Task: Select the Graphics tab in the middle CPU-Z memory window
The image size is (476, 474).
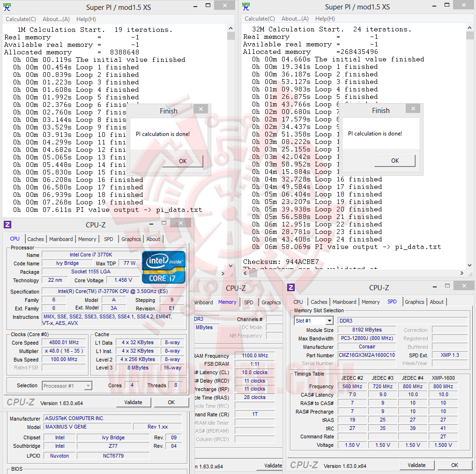Action: tap(271, 302)
